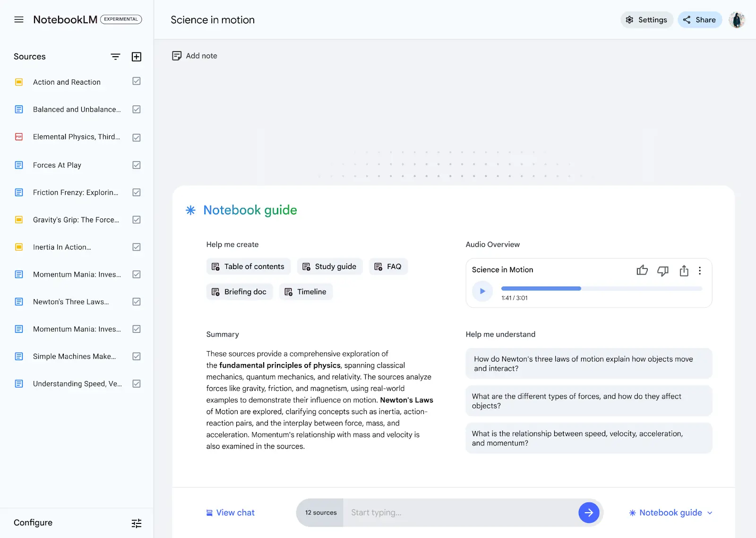Give thumbs up to the Audio Overview
Viewport: 756px width, 538px height.
pos(642,270)
